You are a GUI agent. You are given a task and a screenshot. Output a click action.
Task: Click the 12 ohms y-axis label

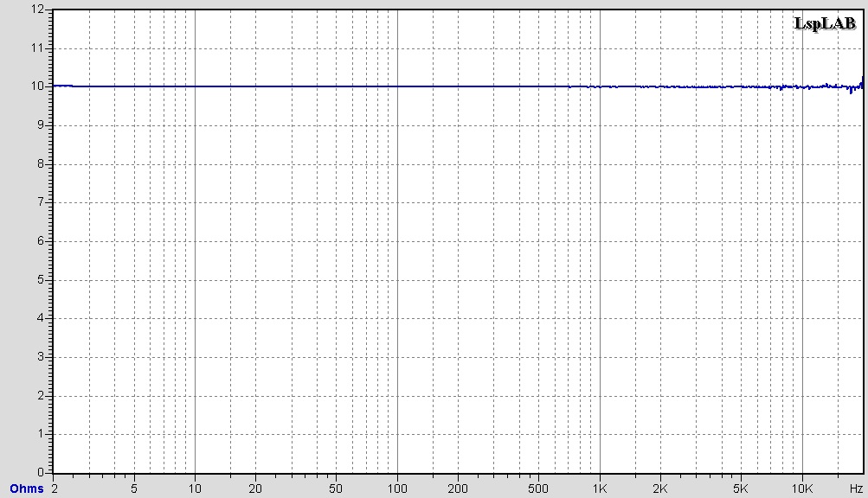click(37, 10)
